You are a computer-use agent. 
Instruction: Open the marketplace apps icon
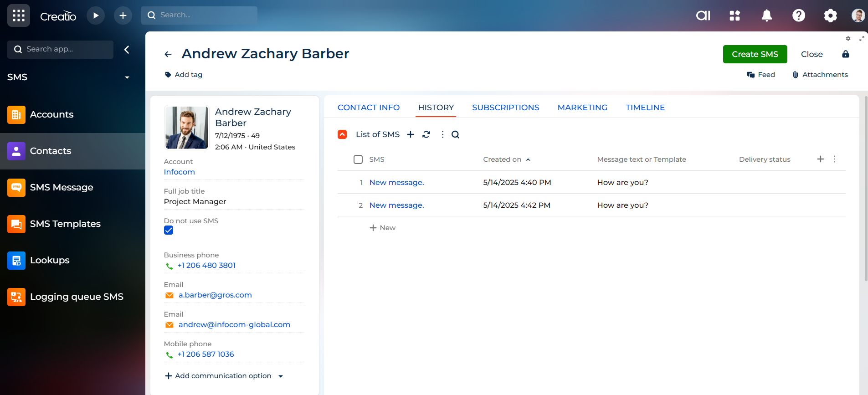[x=735, y=15]
